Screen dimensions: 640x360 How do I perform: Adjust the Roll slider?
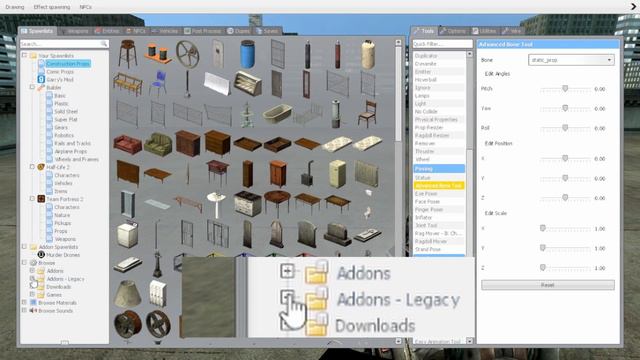tap(565, 128)
